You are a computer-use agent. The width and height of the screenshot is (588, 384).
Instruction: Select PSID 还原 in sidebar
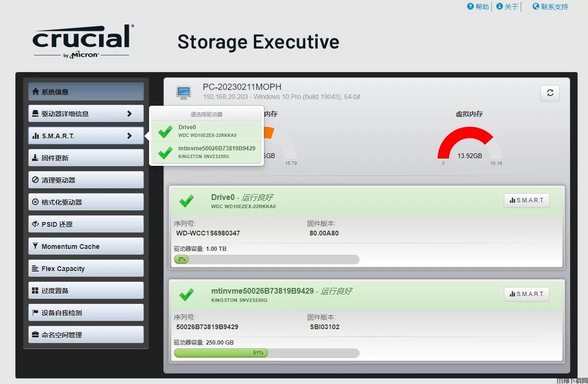pos(86,224)
